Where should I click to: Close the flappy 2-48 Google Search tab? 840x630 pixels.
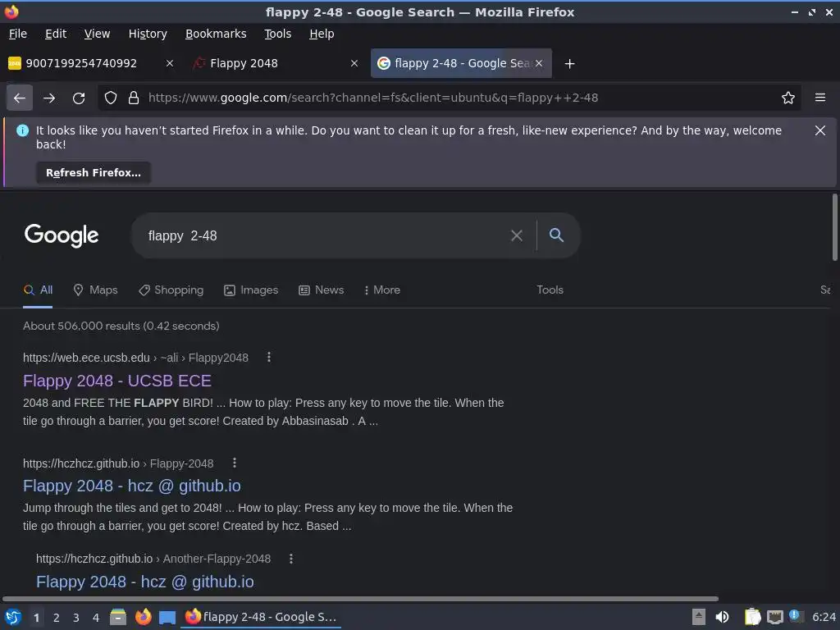point(539,63)
